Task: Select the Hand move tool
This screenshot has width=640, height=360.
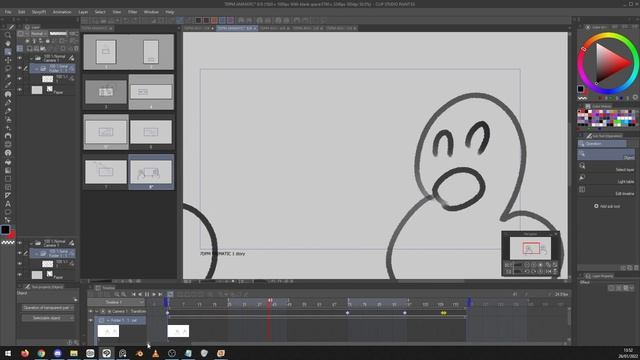Action: 8,43
